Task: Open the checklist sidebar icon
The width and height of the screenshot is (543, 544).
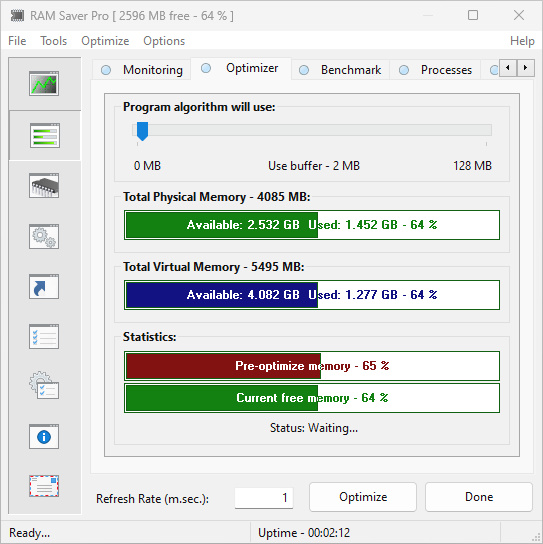Action: pos(44,337)
